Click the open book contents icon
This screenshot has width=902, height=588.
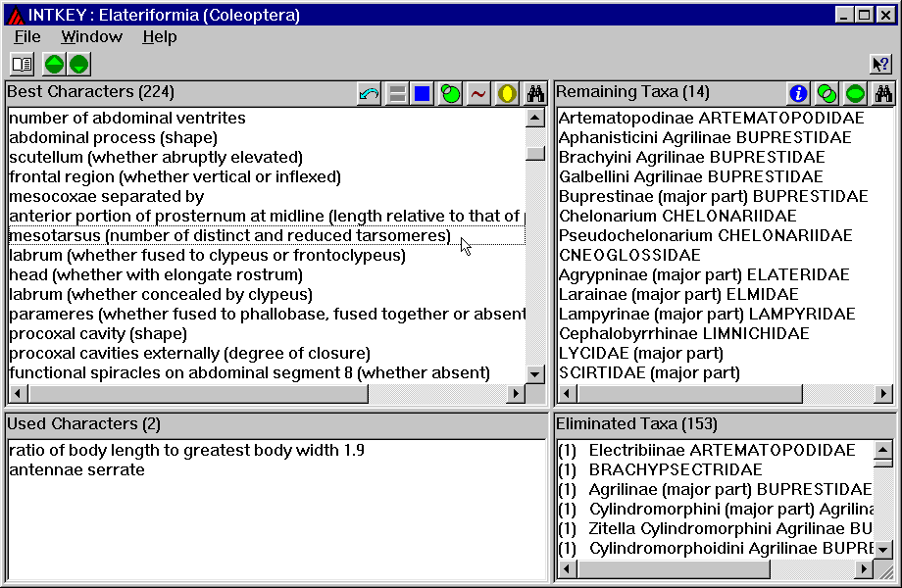point(23,64)
